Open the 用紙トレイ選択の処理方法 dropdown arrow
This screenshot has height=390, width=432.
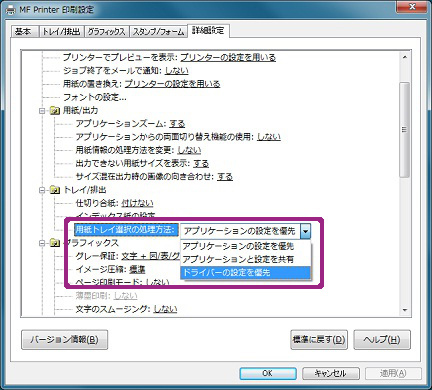point(305,231)
